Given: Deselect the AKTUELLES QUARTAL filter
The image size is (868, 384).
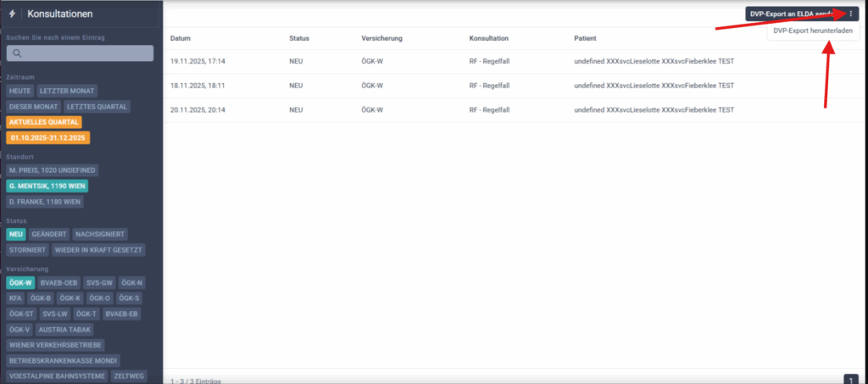Looking at the screenshot, I should click(43, 122).
